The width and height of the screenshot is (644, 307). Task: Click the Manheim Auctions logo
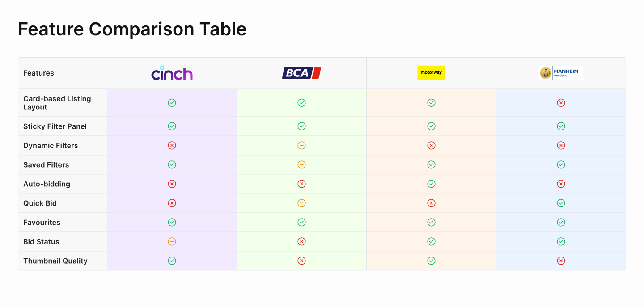point(561,73)
